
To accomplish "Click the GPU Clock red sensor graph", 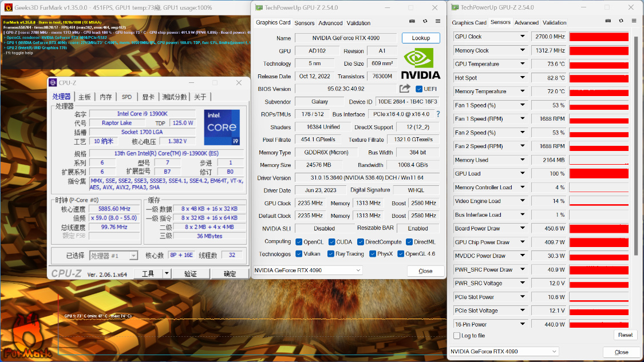I will [x=599, y=37].
